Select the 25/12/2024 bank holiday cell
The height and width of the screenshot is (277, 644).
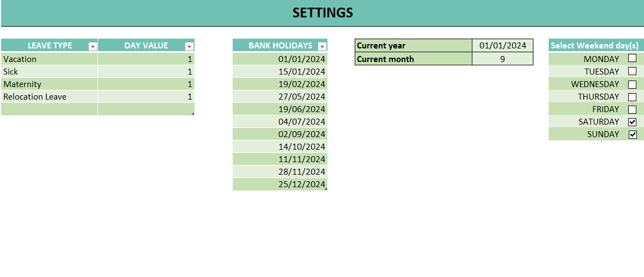coord(280,184)
